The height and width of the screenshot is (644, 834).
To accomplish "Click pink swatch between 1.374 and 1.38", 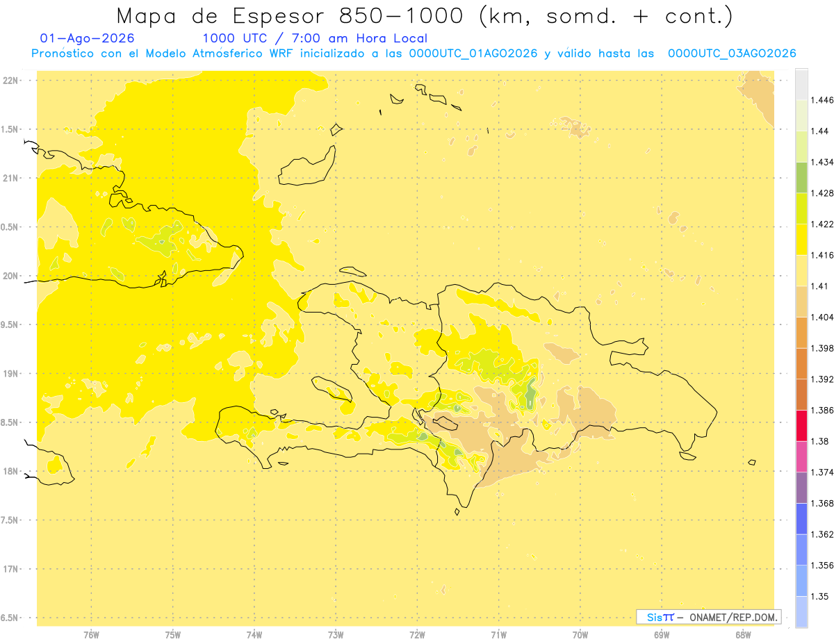I will 801,456.
